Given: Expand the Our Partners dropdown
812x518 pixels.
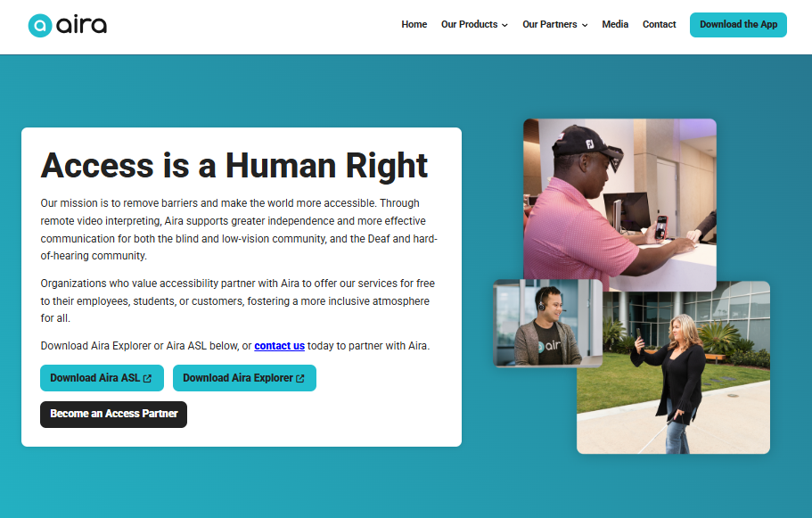Looking at the screenshot, I should pyautogui.click(x=550, y=24).
